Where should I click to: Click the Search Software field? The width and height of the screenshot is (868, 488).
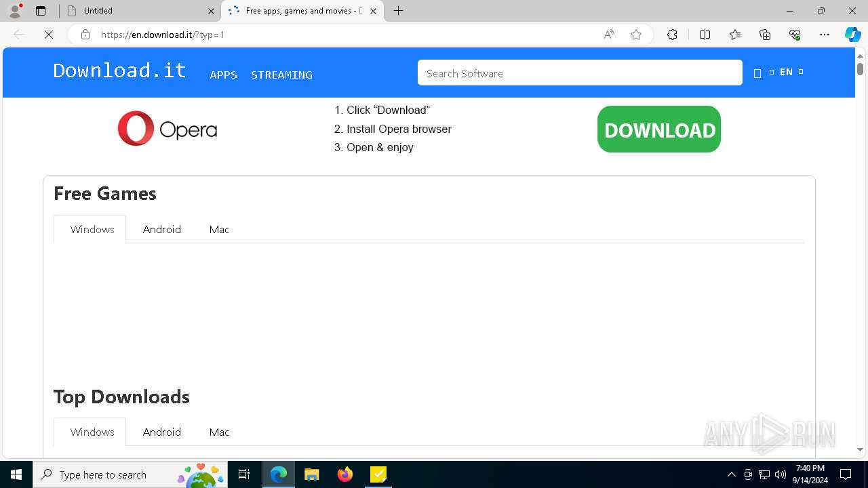click(580, 73)
